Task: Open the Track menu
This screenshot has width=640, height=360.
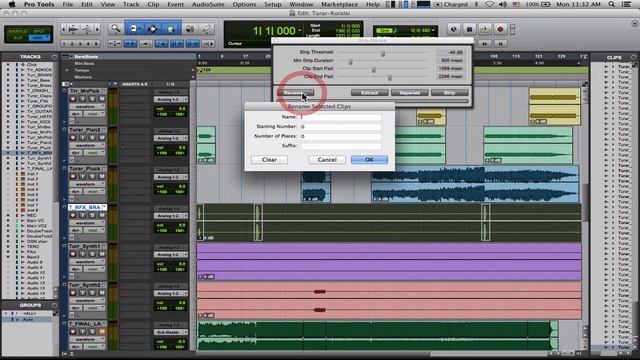Action: (131, 4)
